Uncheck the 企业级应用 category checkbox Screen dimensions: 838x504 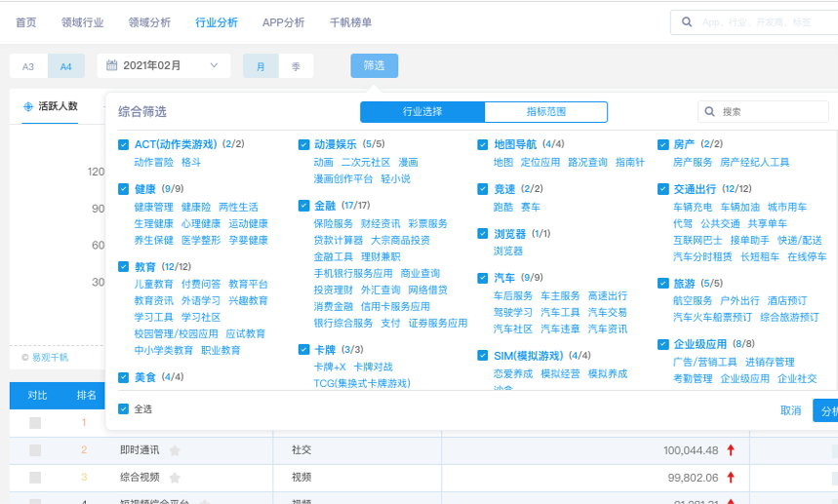coord(663,344)
